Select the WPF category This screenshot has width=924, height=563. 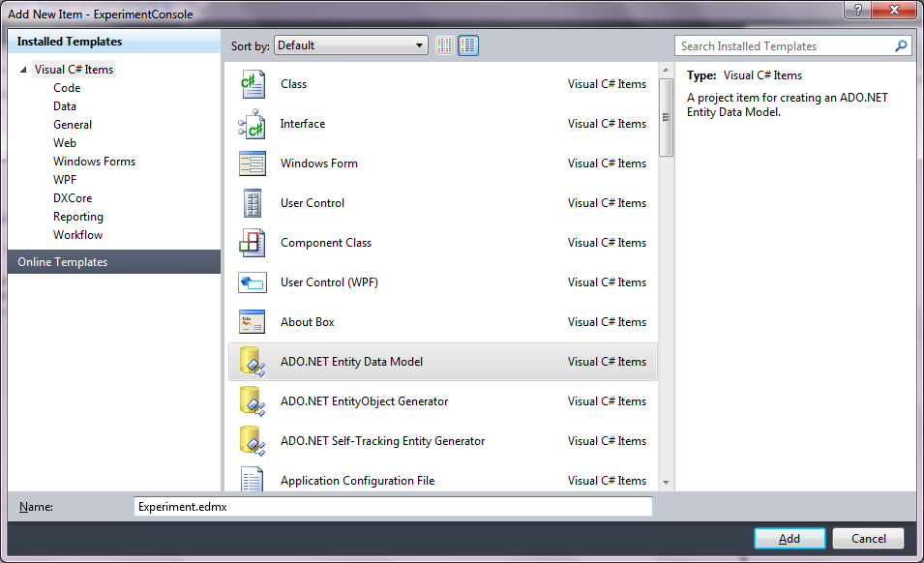tap(65, 180)
